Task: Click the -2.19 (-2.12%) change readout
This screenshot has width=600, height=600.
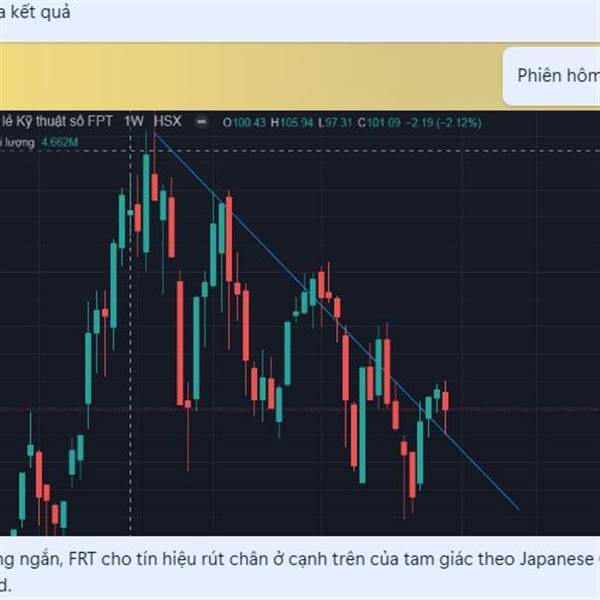Action: pyautogui.click(x=443, y=122)
